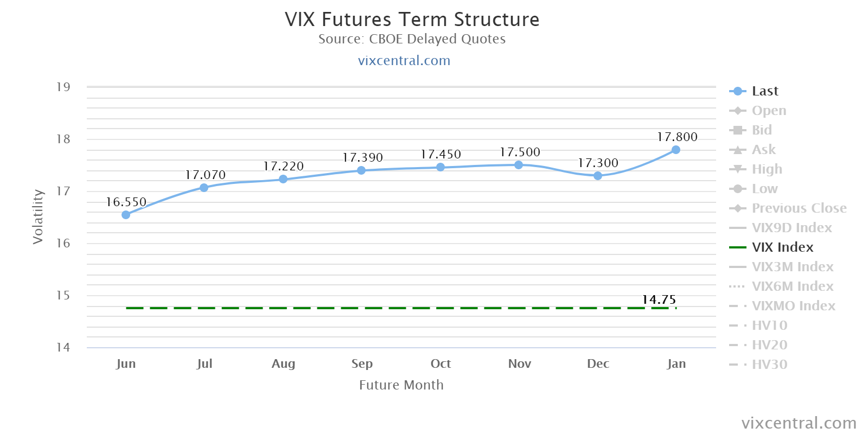The image size is (868, 434).
Task: Toggle the VIX Index legend entry
Action: tap(782, 247)
